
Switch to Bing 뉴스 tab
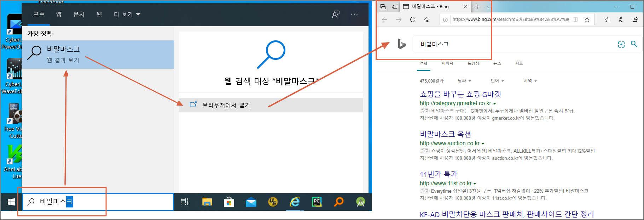pyautogui.click(x=497, y=63)
